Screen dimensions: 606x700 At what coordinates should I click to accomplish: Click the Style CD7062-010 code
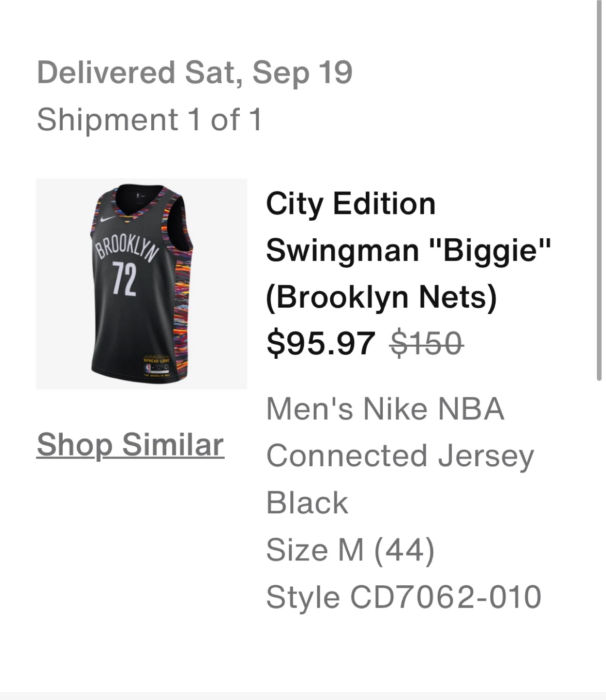tap(404, 596)
